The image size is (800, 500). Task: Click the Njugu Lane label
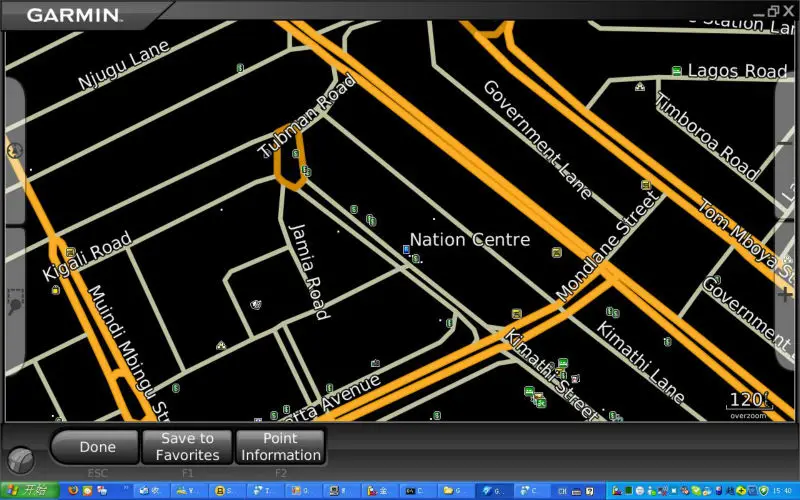point(124,64)
